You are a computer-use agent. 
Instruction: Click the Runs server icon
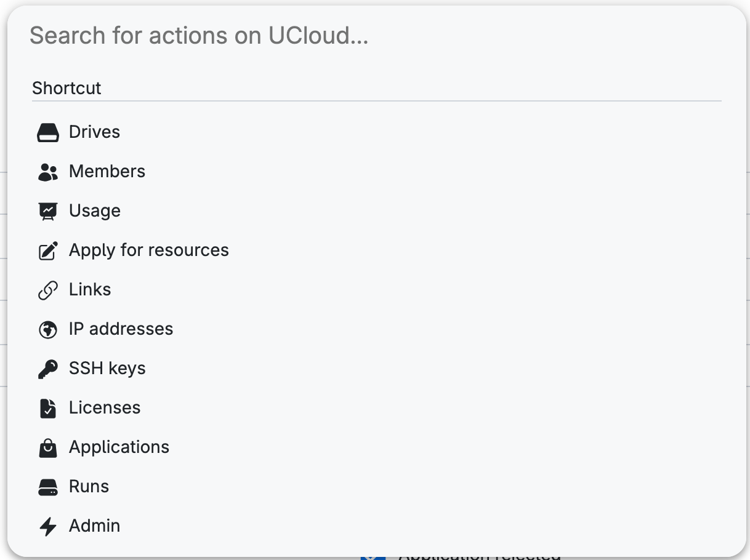(x=48, y=487)
